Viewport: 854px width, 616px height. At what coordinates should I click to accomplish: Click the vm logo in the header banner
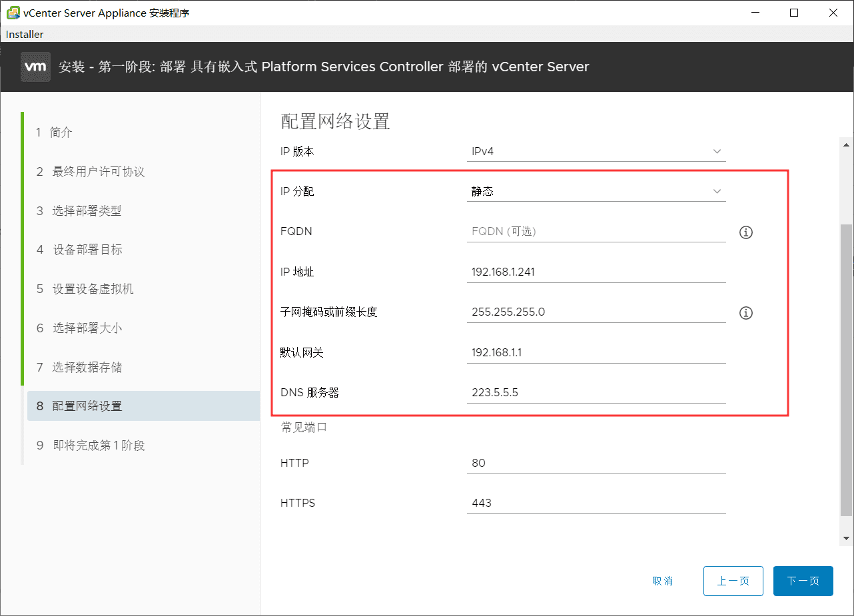[x=35, y=67]
